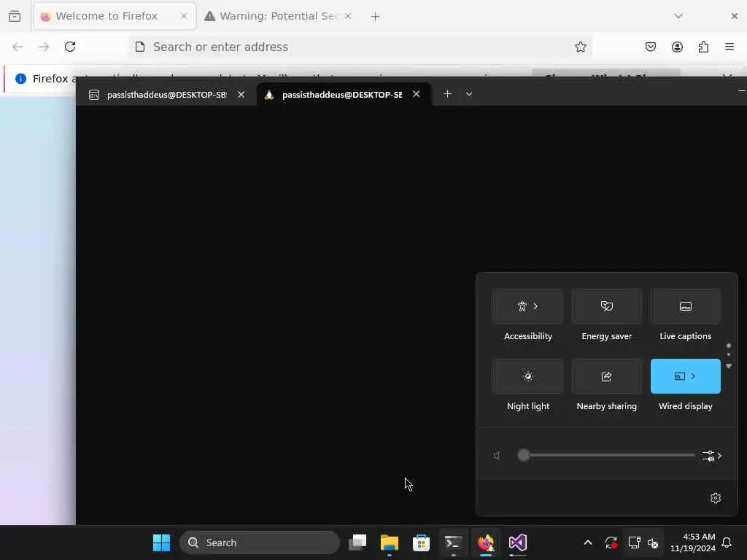
Task: Click the network tray icon
Action: pyautogui.click(x=634, y=542)
